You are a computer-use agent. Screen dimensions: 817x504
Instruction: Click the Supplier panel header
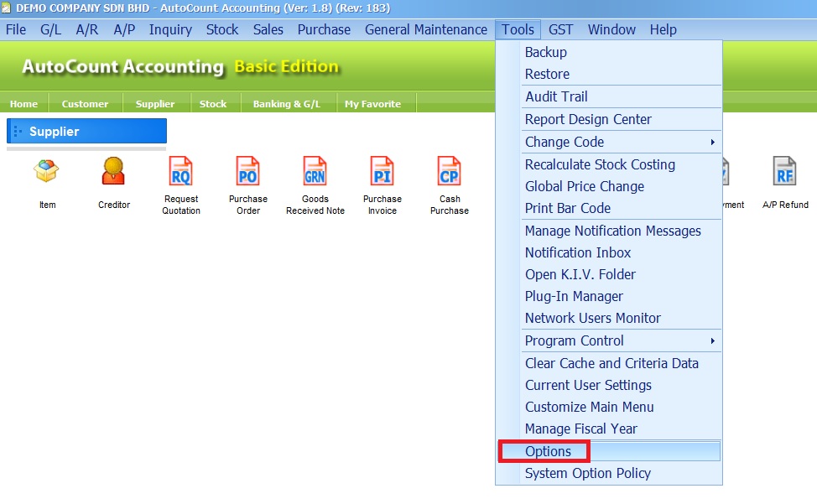(86, 132)
